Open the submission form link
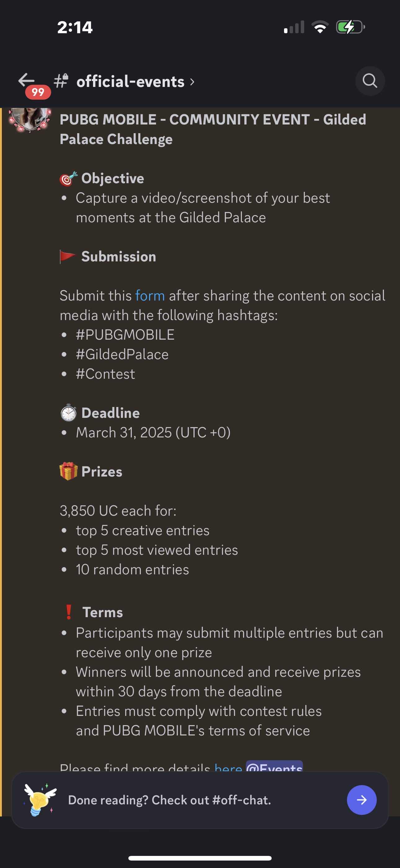 (x=150, y=296)
